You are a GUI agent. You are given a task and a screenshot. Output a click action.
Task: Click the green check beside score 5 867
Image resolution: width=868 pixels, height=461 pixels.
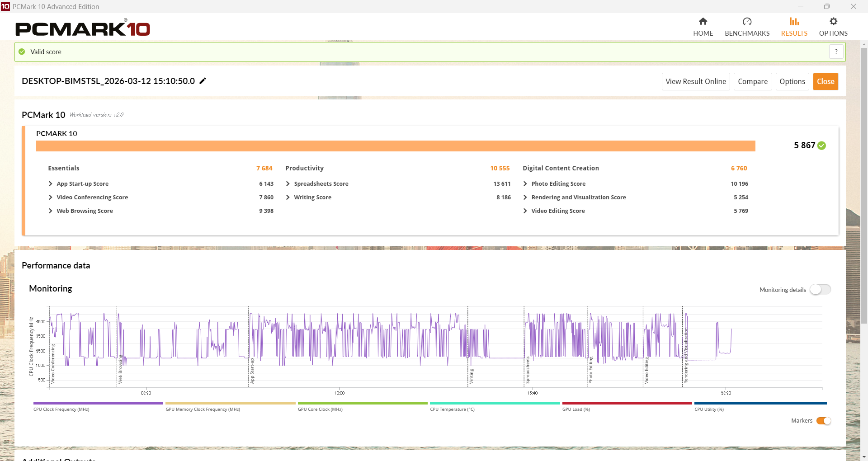822,146
